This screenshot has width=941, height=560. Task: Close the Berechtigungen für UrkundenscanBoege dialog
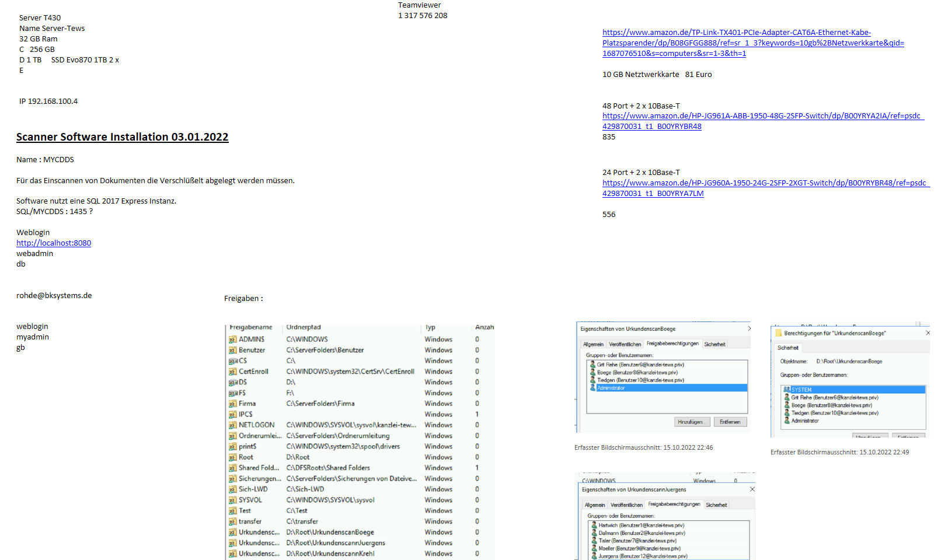tap(928, 333)
